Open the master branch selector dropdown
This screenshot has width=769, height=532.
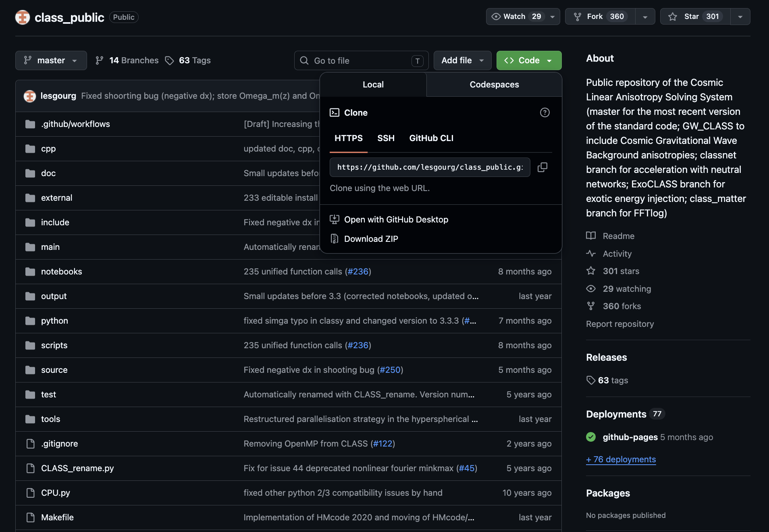coord(51,60)
